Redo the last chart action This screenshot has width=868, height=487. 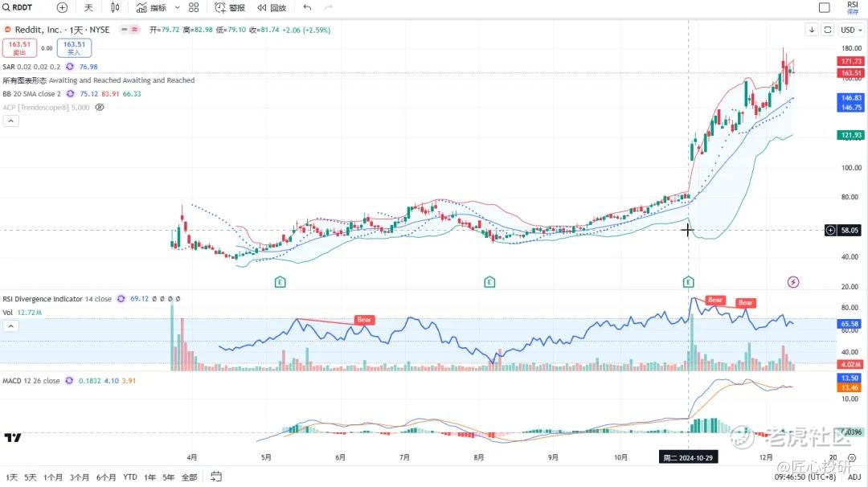pyautogui.click(x=328, y=7)
